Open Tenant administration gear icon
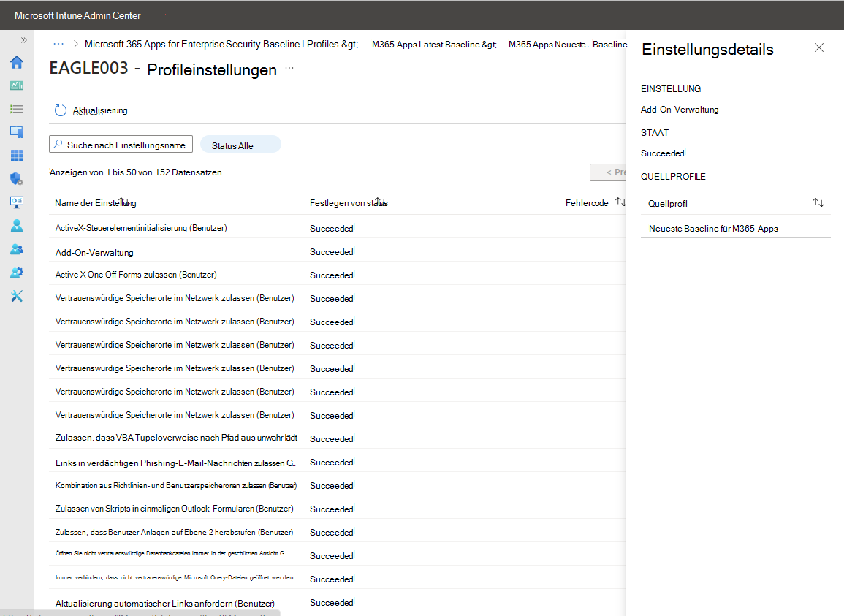Image resolution: width=844 pixels, height=616 pixels. [x=17, y=273]
